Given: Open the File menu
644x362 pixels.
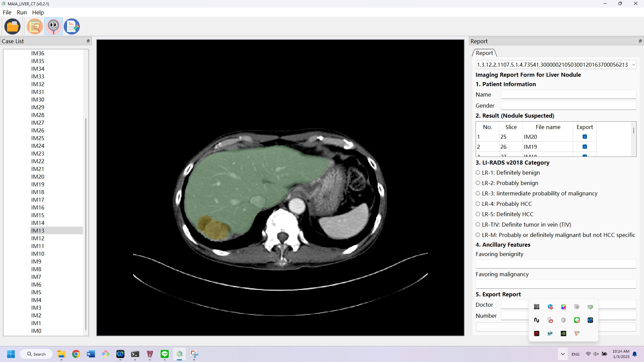Looking at the screenshot, I should (x=7, y=12).
